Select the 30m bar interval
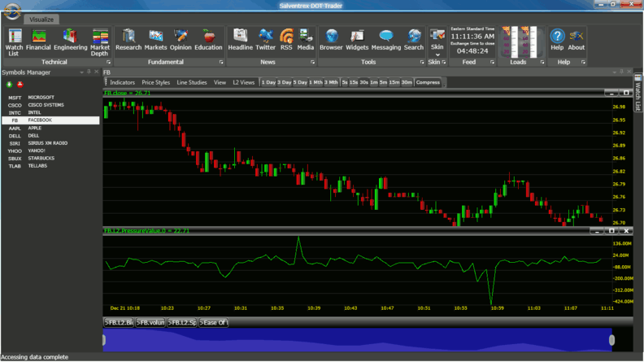 coord(407,83)
